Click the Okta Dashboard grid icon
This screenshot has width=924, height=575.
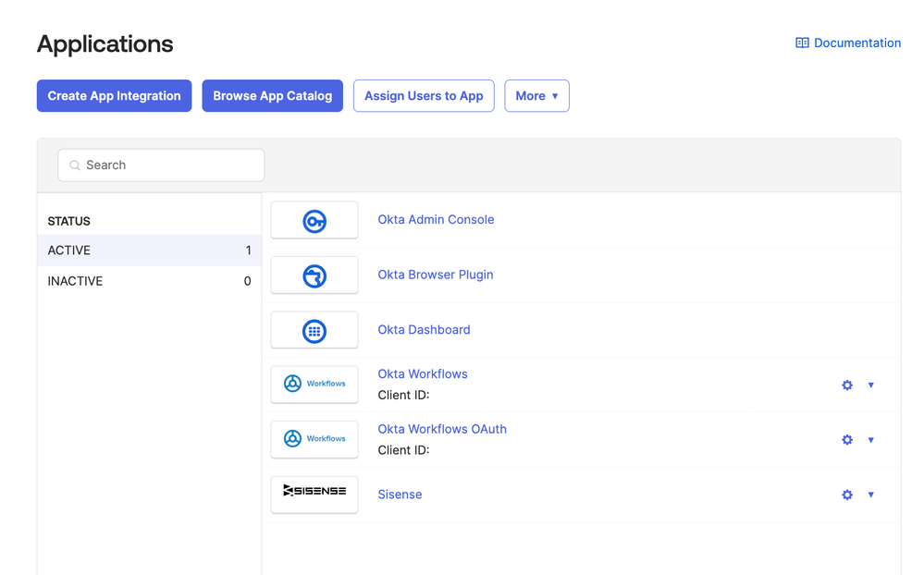(314, 331)
